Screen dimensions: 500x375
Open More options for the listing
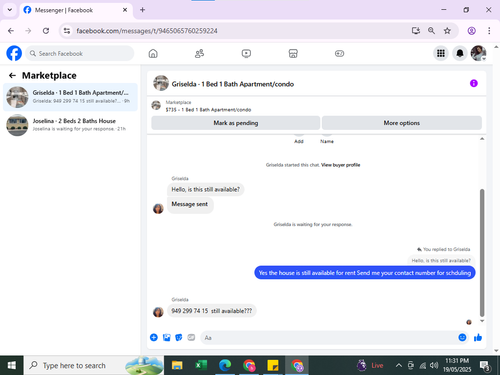pyautogui.click(x=402, y=123)
